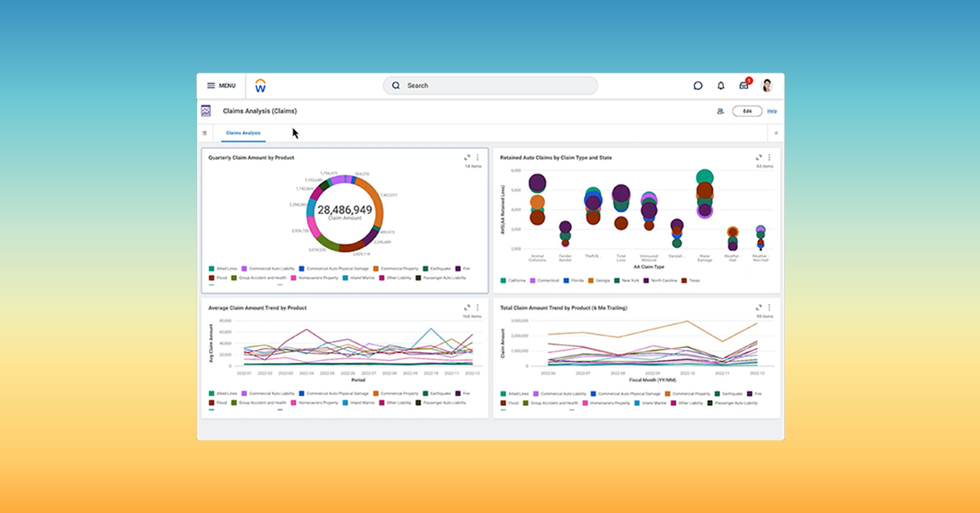Click the tab overflow icon at far right of tab bar
The width and height of the screenshot is (980, 513).
(776, 132)
